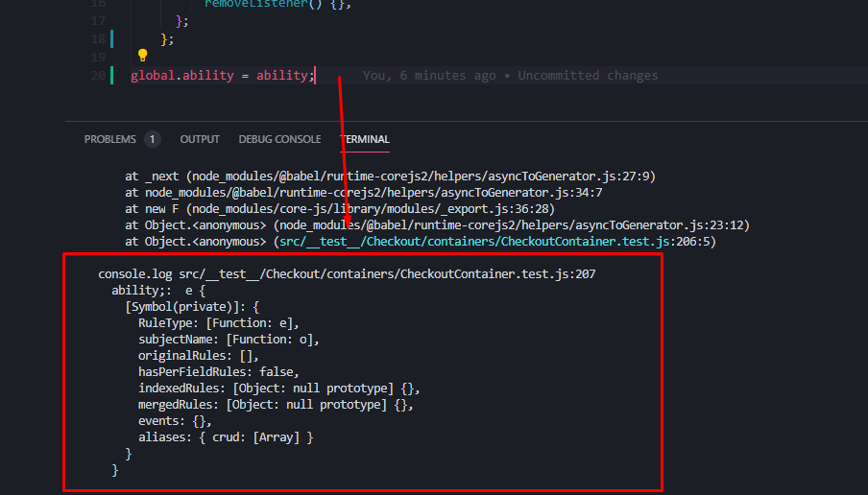
Task: Open the PROBLEMS panel tab
Action: (x=110, y=139)
